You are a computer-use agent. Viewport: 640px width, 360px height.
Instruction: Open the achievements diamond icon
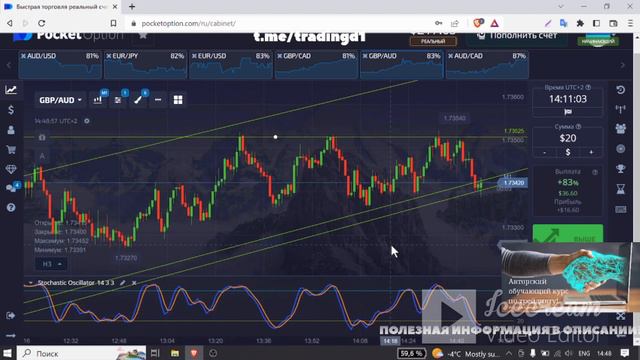pyautogui.click(x=11, y=169)
